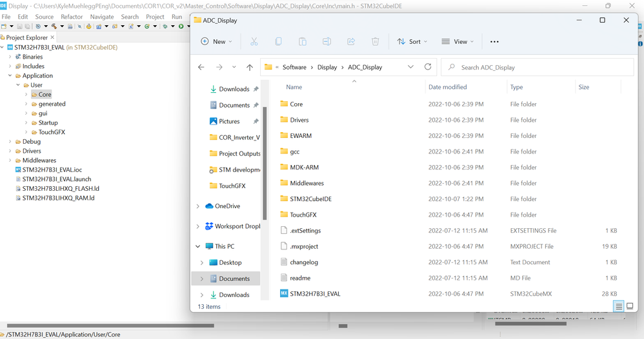Image resolution: width=644 pixels, height=339 pixels.
Task: Expand the Core folder in Project Explorer
Action: coord(26,94)
